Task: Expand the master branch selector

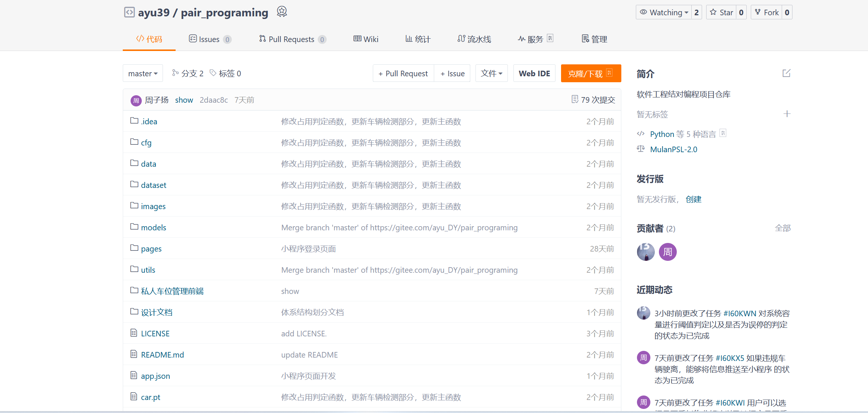Action: click(143, 73)
